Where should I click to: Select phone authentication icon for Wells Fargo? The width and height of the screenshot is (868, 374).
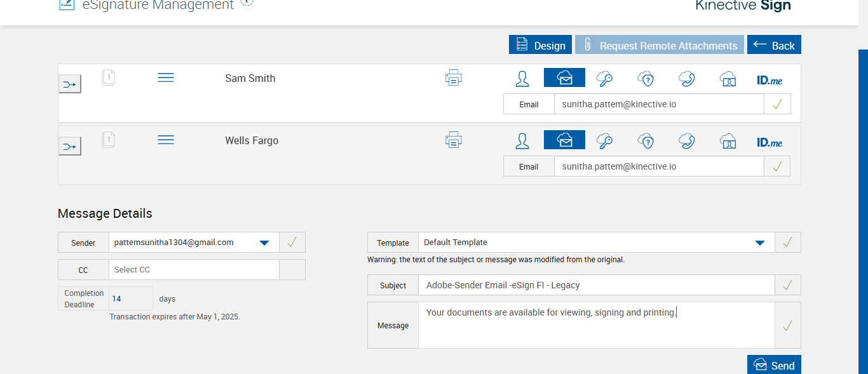(686, 140)
